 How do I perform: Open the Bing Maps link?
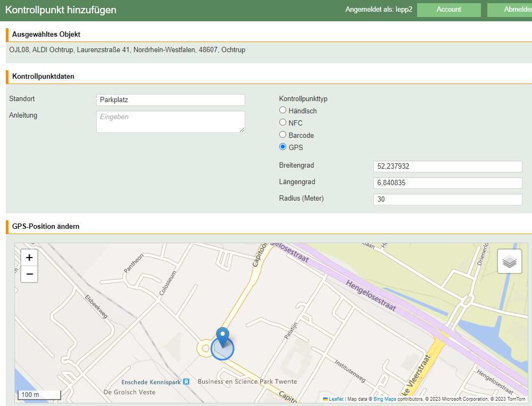click(385, 399)
